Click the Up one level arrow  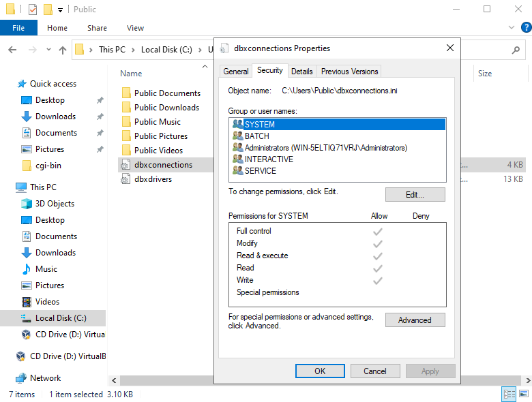pyautogui.click(x=63, y=50)
